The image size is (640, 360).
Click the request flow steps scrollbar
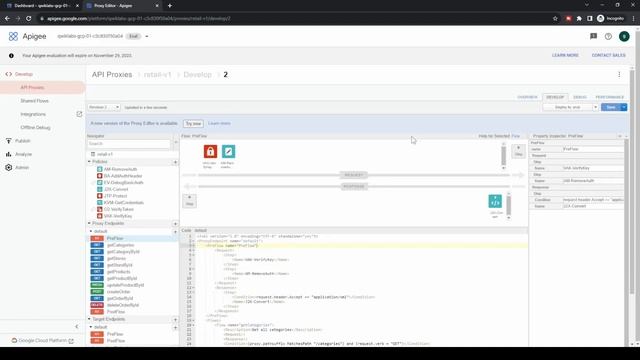(503, 156)
